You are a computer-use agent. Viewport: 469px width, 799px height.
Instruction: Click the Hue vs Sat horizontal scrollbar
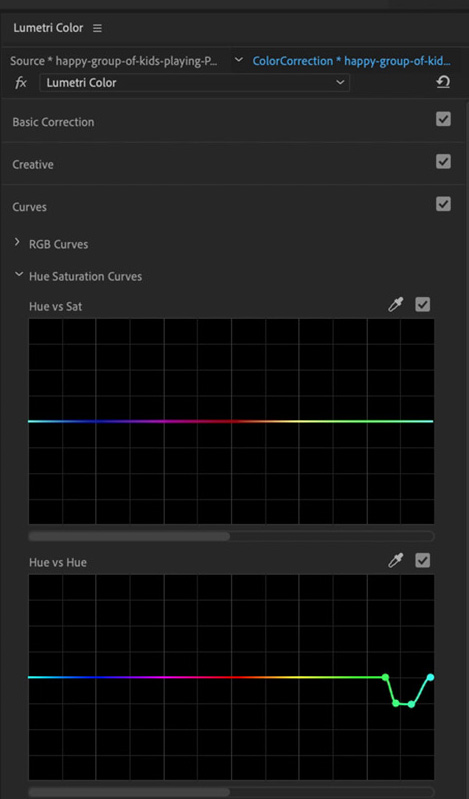tap(231, 536)
